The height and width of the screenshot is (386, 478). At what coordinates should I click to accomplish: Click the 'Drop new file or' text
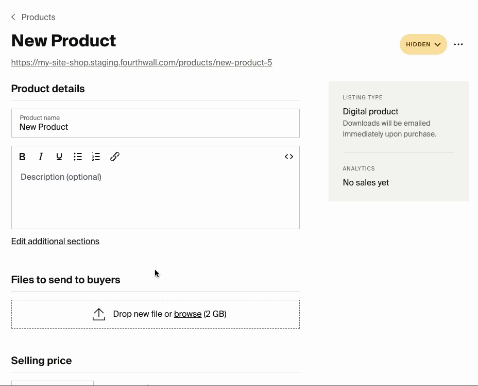click(143, 314)
